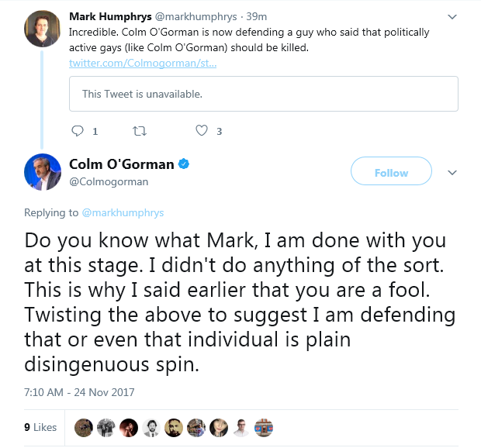The image size is (481, 448).
Task: Open the 9 Likes list
Action: point(40,427)
